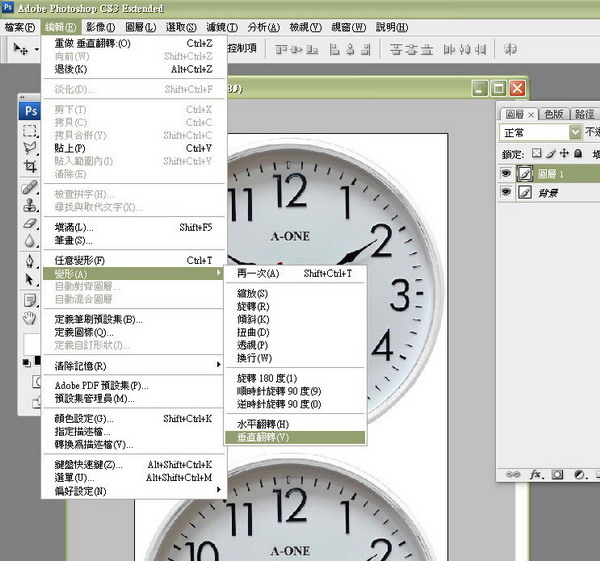Select the Eraser tool
This screenshot has width=600, height=561.
[30, 223]
